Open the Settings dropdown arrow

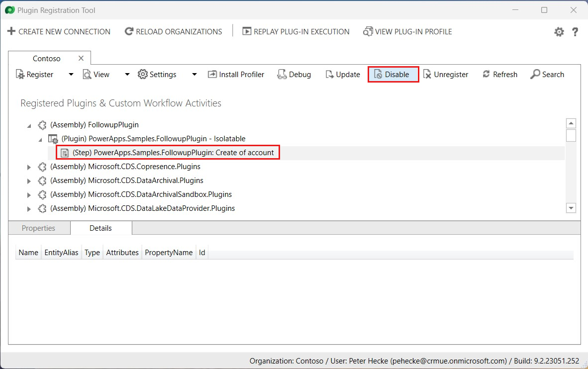click(194, 74)
